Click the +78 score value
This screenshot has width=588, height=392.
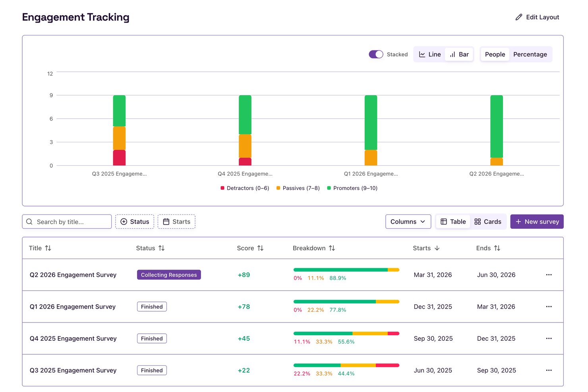click(244, 307)
